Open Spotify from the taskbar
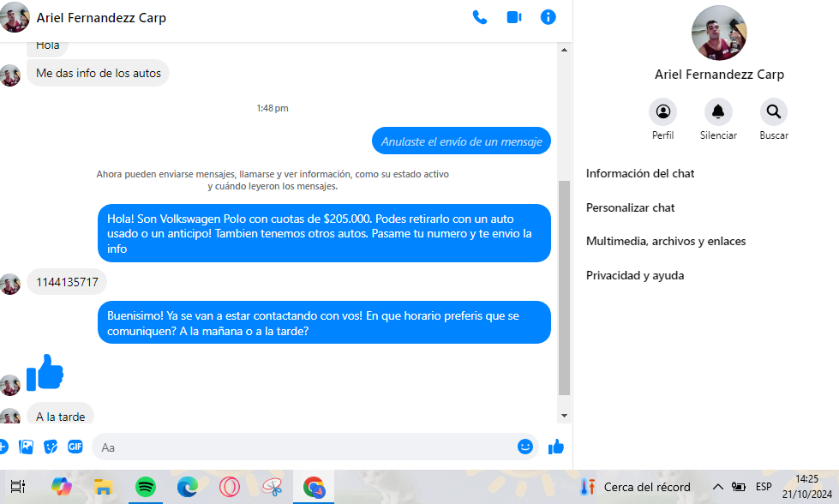This screenshot has height=504, width=839. (x=146, y=487)
